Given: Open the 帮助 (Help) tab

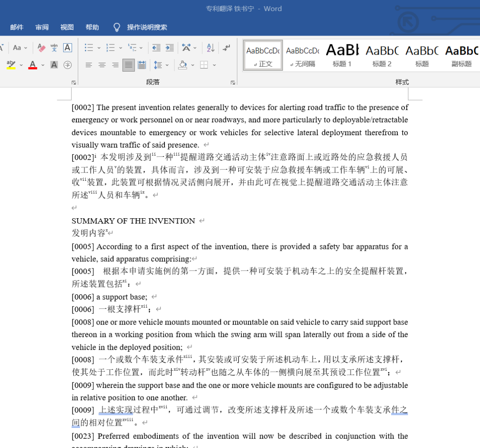Looking at the screenshot, I should (92, 27).
